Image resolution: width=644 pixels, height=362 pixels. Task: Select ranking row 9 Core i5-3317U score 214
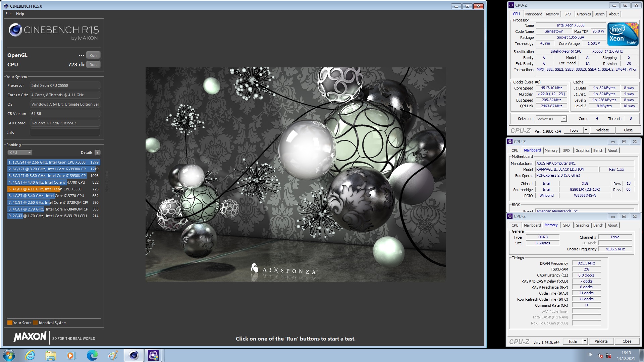coord(54,216)
